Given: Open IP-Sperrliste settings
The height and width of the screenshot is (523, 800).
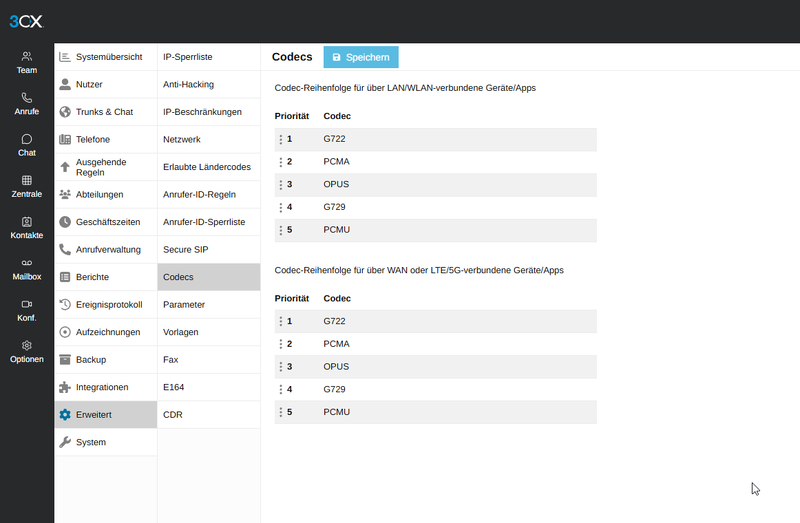Looking at the screenshot, I should tap(209, 57).
